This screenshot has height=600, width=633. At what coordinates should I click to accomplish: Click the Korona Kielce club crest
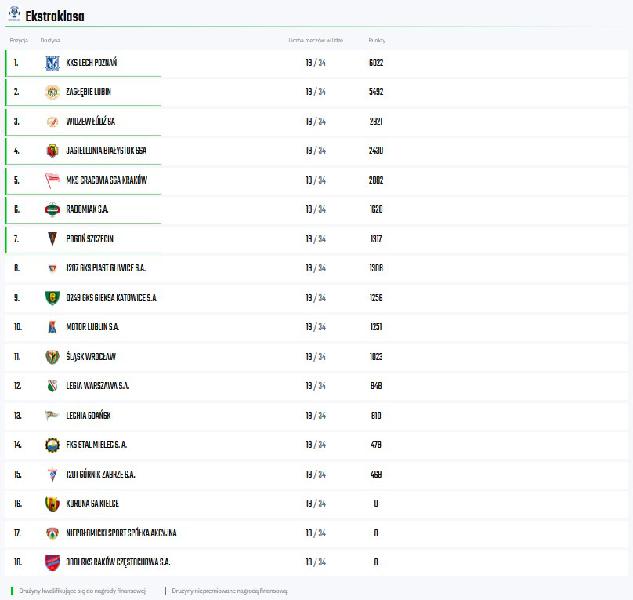pyautogui.click(x=52, y=504)
